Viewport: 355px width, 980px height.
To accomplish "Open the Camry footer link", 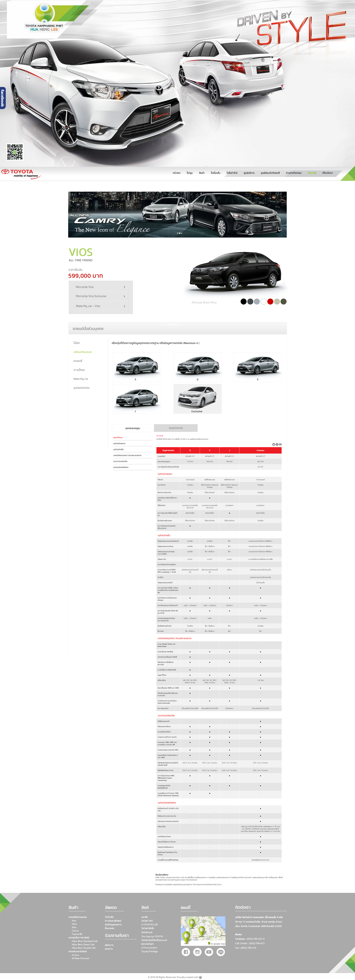I will click(x=75, y=931).
